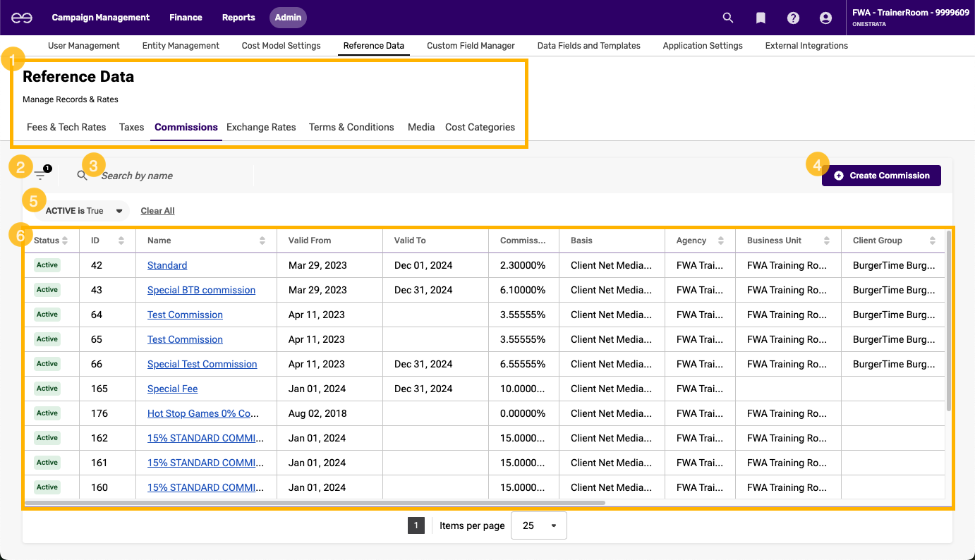Click Clear All filters link

click(x=157, y=211)
